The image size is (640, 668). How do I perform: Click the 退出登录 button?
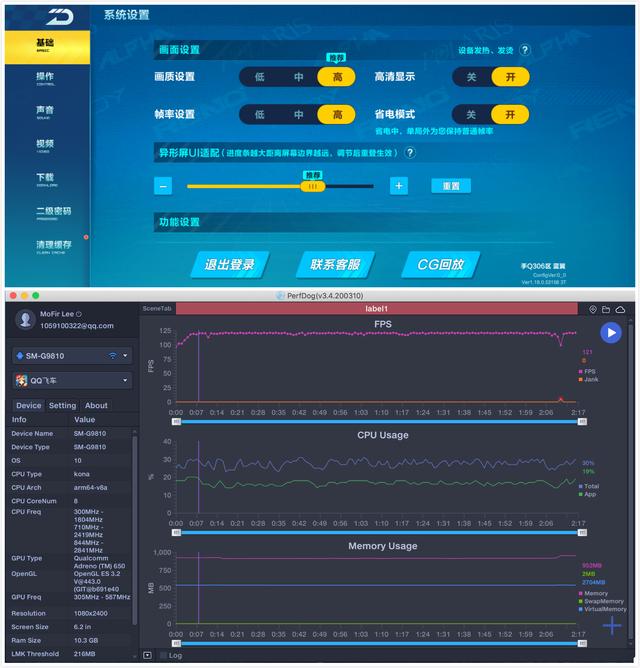(230, 265)
